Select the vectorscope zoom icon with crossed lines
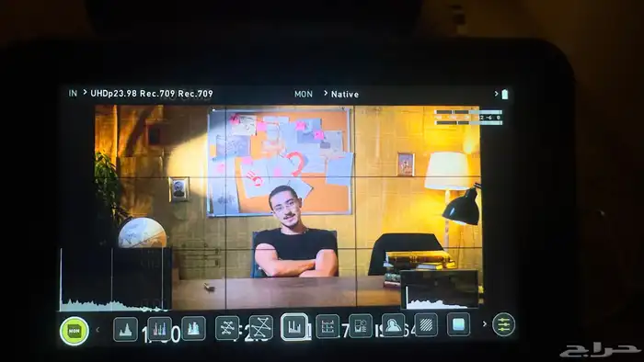The width and height of the screenshot is (644, 362). point(260,327)
